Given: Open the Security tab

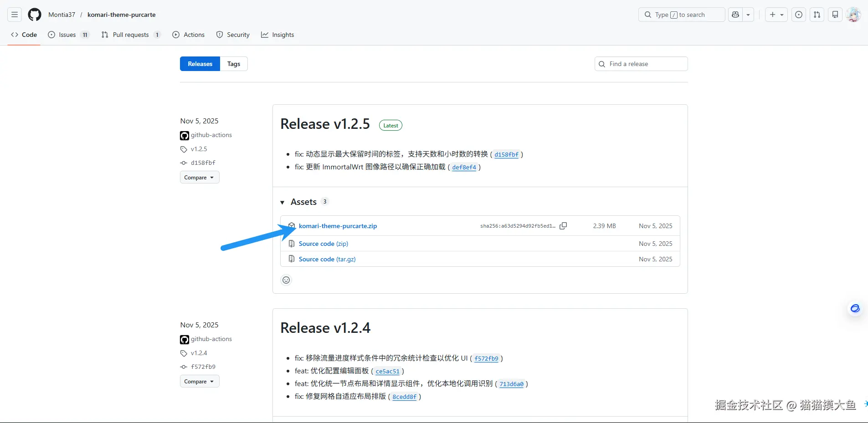Looking at the screenshot, I should tap(233, 35).
